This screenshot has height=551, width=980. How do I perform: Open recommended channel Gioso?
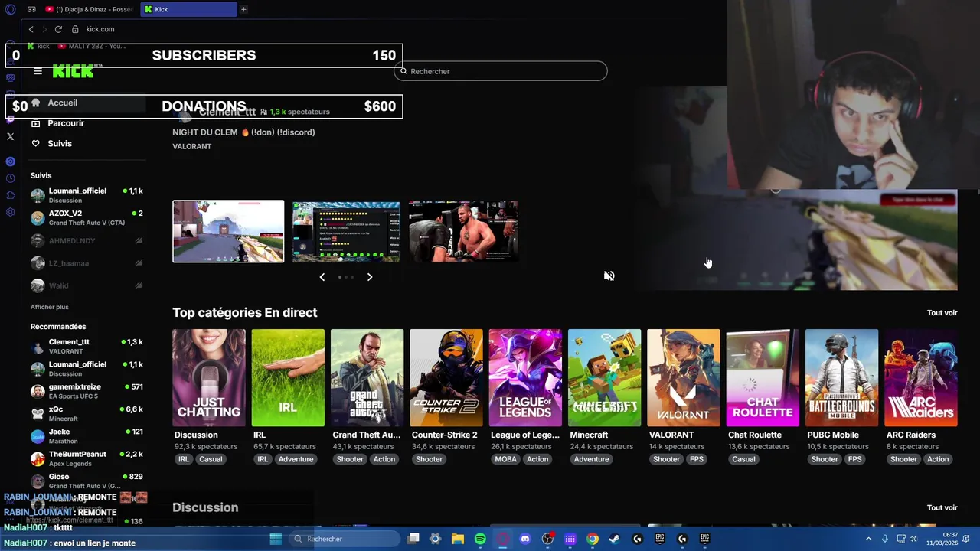[87, 481]
